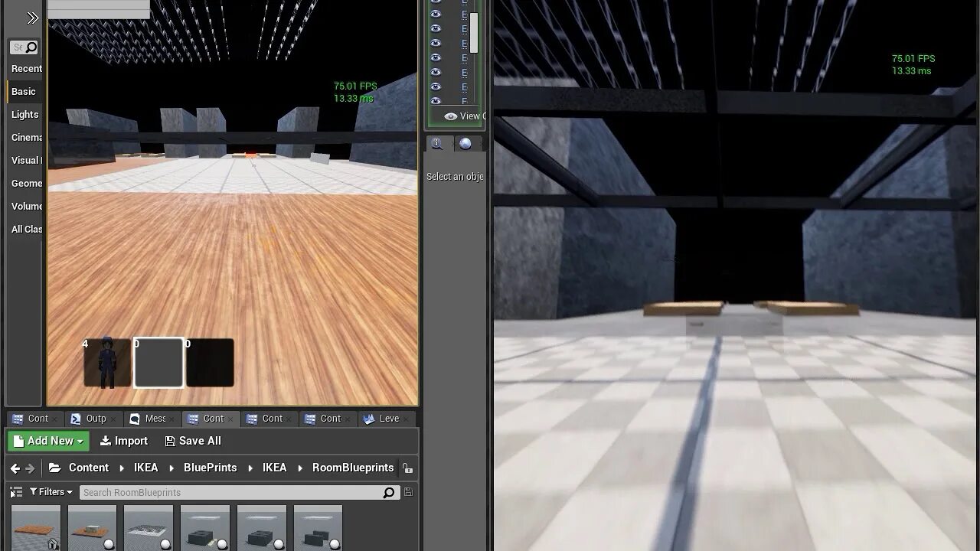Navigate to the IKEA folder right after Content

146,468
